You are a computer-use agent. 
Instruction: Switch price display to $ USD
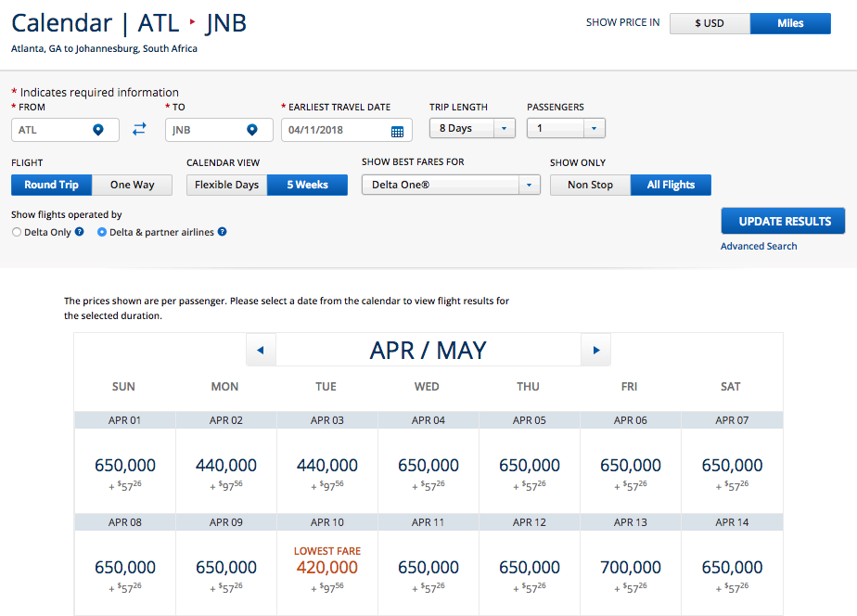pos(710,23)
